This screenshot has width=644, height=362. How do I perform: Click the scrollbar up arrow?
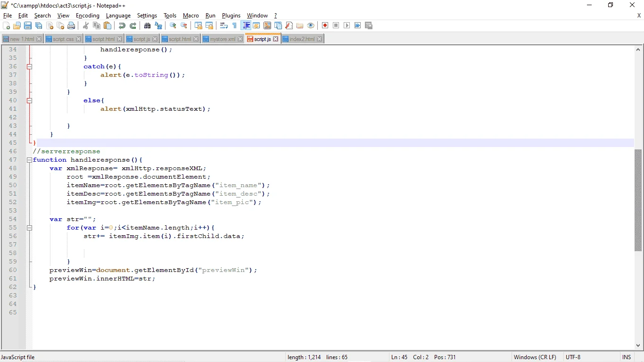click(638, 49)
